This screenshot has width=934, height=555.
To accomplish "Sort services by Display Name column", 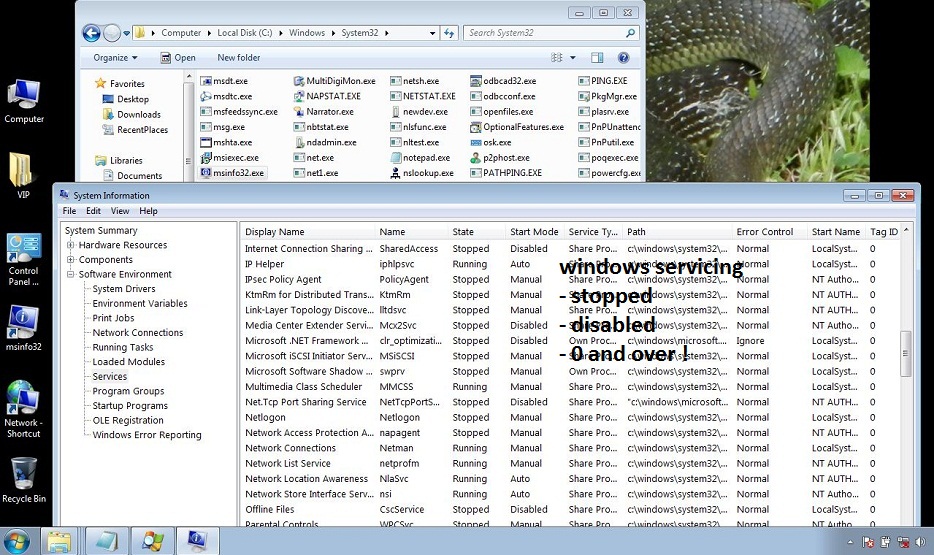I will (307, 232).
